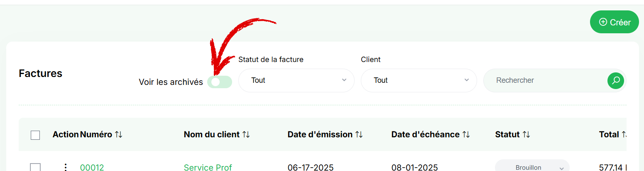Click the green search magnifier icon

pyautogui.click(x=616, y=80)
